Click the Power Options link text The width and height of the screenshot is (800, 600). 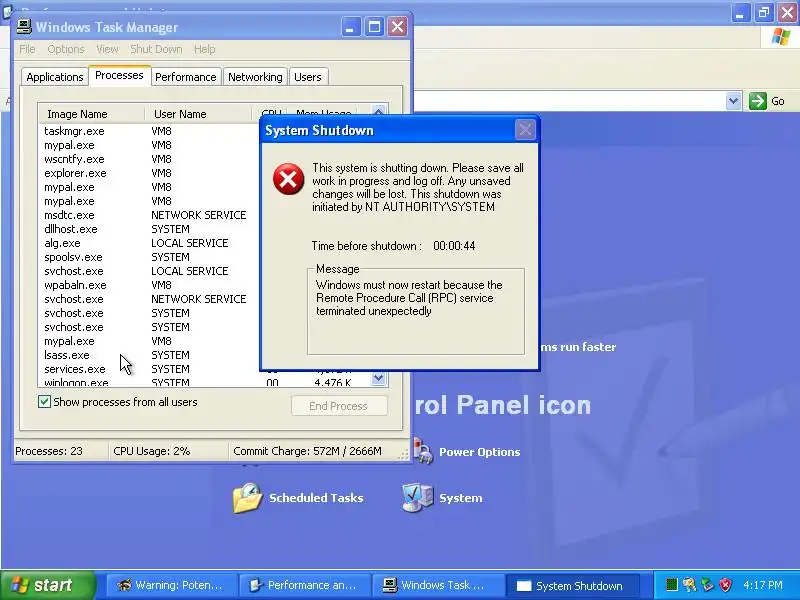[x=480, y=452]
